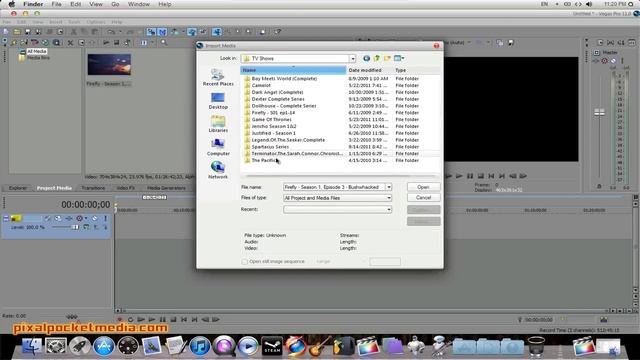
Task: Switch to the Media Generators tab
Action: click(x=166, y=188)
